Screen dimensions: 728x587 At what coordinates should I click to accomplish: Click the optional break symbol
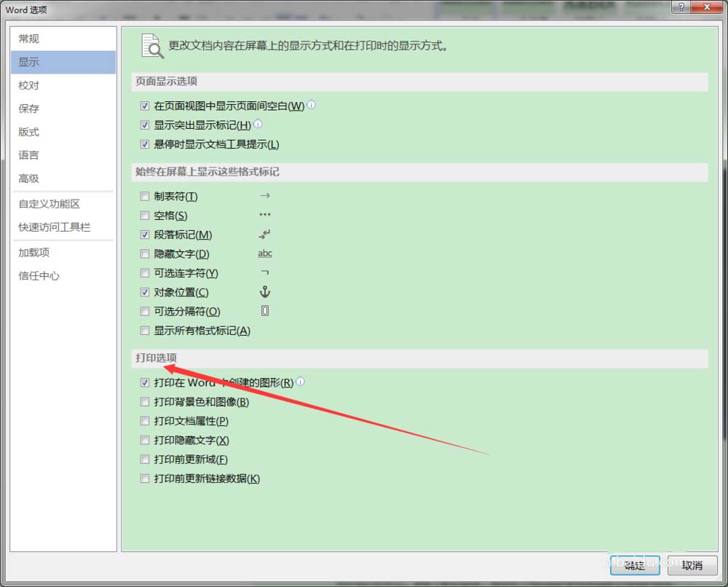pyautogui.click(x=265, y=311)
